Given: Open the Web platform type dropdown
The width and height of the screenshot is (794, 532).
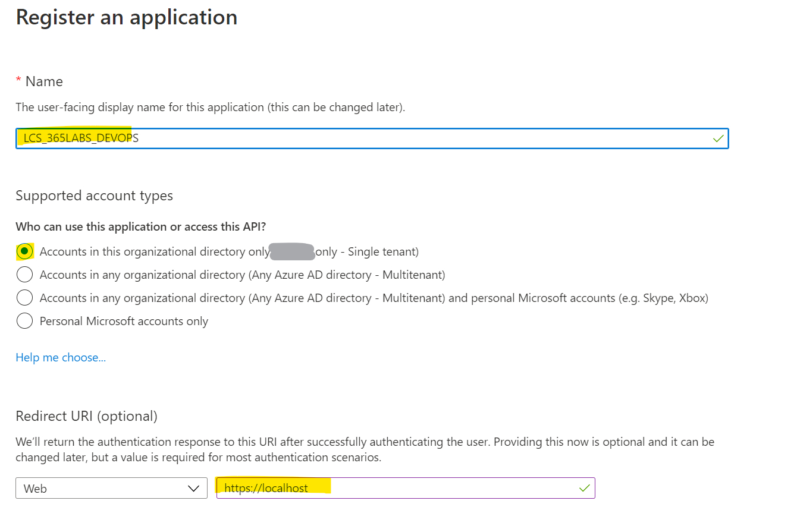Looking at the screenshot, I should click(111, 488).
